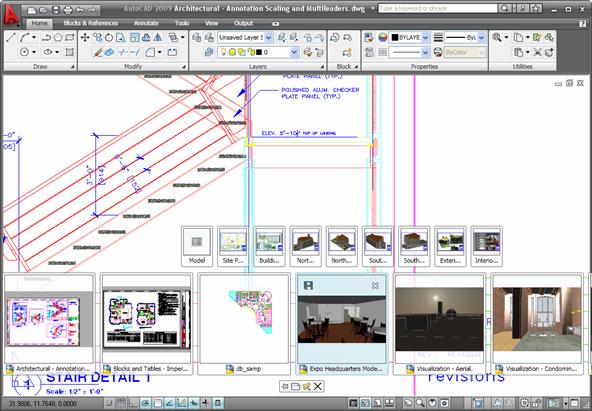592x411 pixels.
Task: Open the Tools ribbon tab
Action: 182,23
